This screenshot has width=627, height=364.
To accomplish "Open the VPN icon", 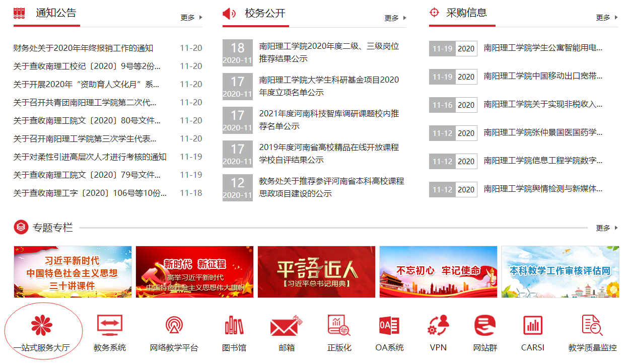I will pos(438,326).
